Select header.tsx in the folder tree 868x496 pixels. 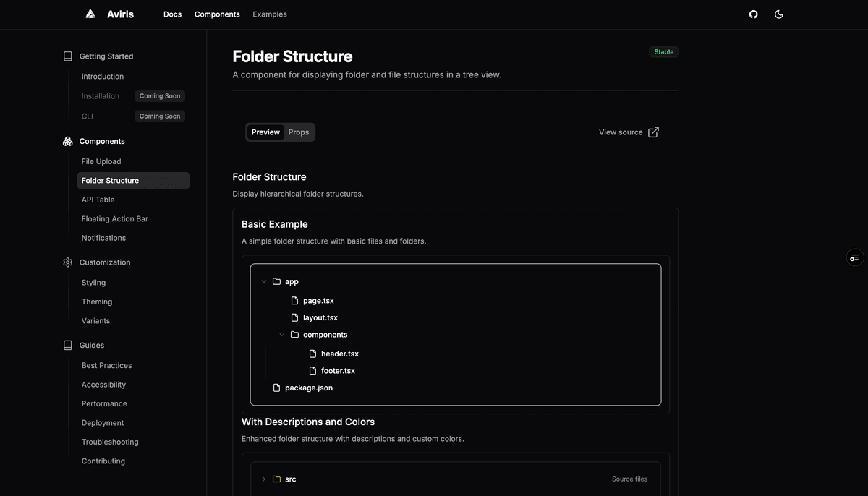point(341,354)
